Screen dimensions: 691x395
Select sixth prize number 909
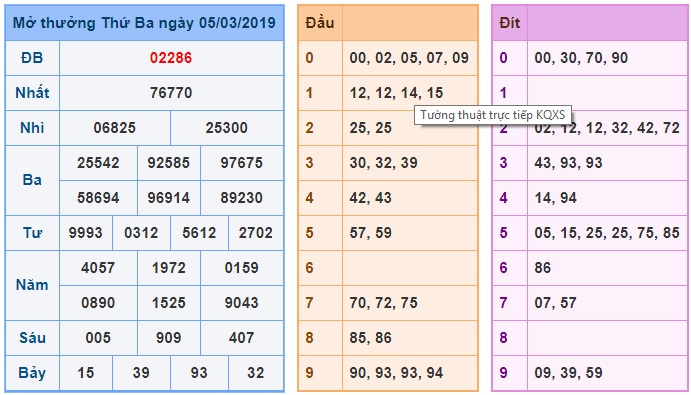[x=169, y=338]
